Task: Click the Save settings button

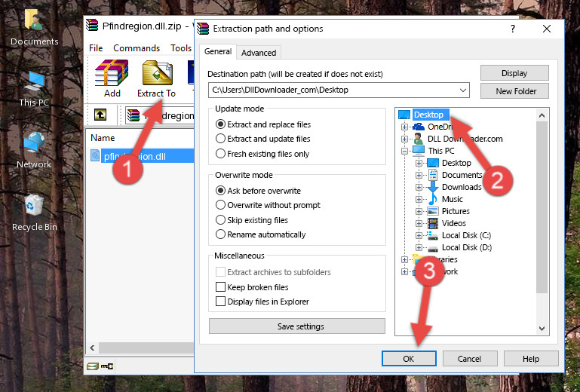Action: 297,326
